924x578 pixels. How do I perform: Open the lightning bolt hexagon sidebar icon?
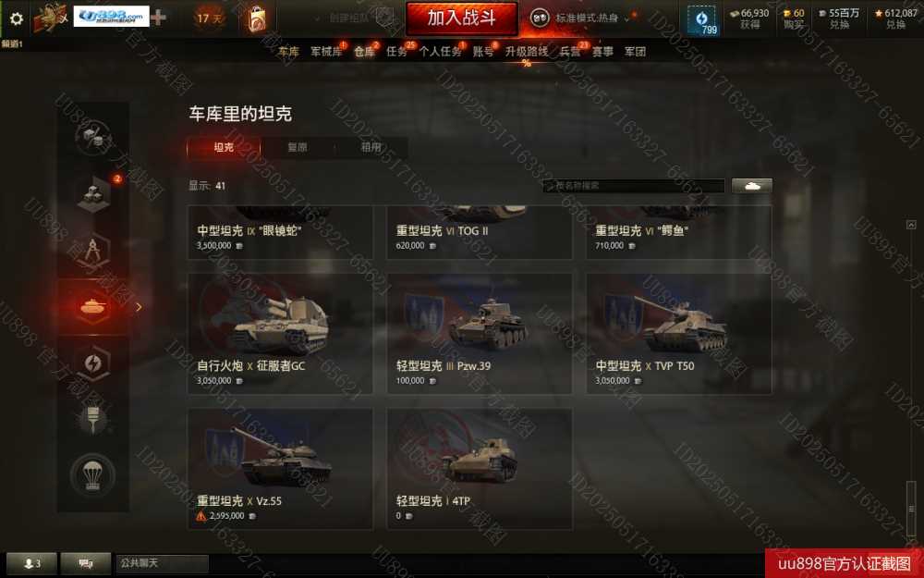(x=92, y=363)
